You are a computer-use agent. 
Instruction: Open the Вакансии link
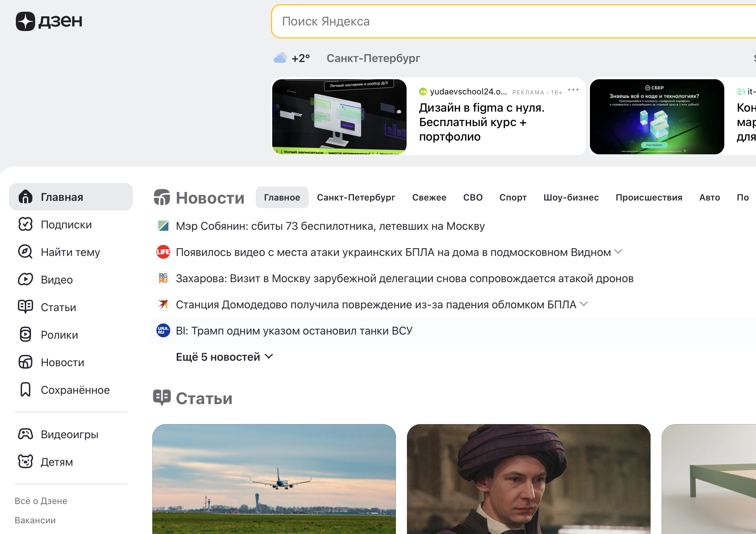click(35, 520)
